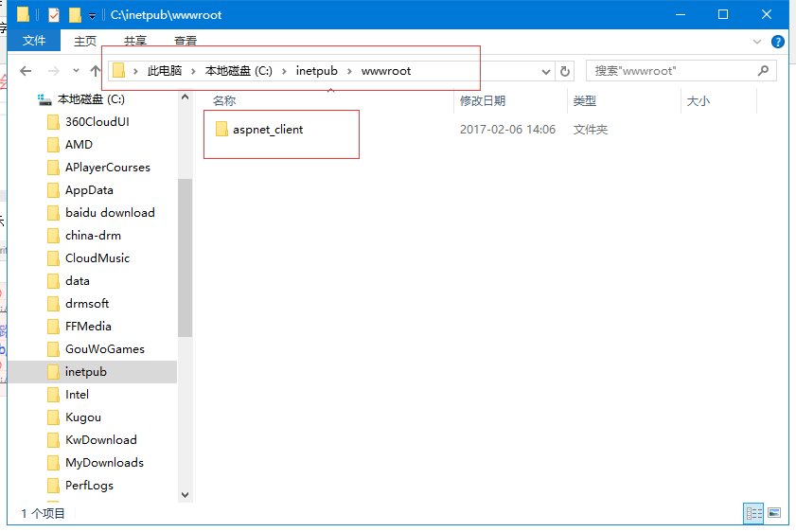796x532 pixels.
Task: Click the 文件夹 type cell
Action: pyautogui.click(x=591, y=130)
